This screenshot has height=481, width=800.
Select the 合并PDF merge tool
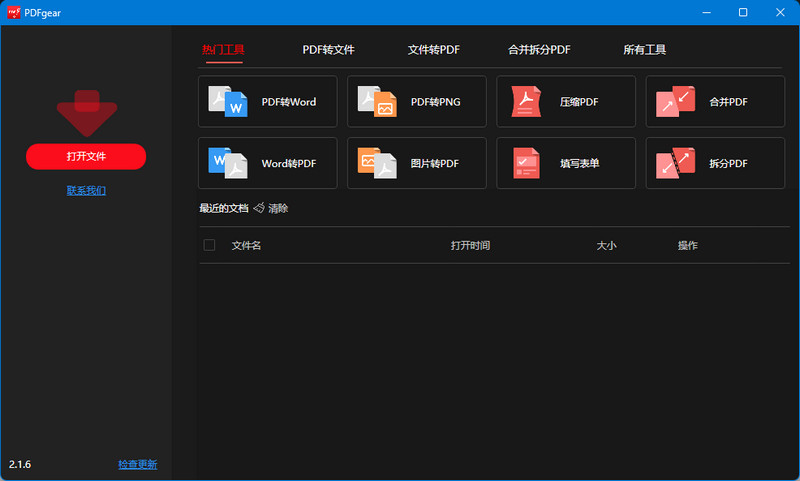pyautogui.click(x=714, y=102)
